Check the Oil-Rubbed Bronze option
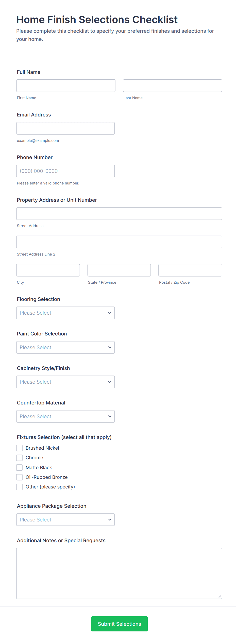This screenshot has width=236, height=644. click(20, 477)
